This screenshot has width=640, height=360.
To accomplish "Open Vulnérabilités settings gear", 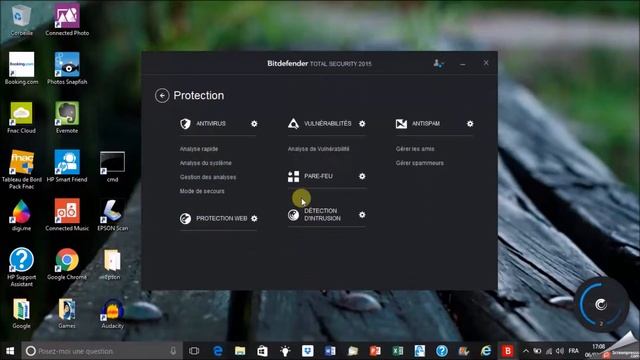I will click(362, 124).
